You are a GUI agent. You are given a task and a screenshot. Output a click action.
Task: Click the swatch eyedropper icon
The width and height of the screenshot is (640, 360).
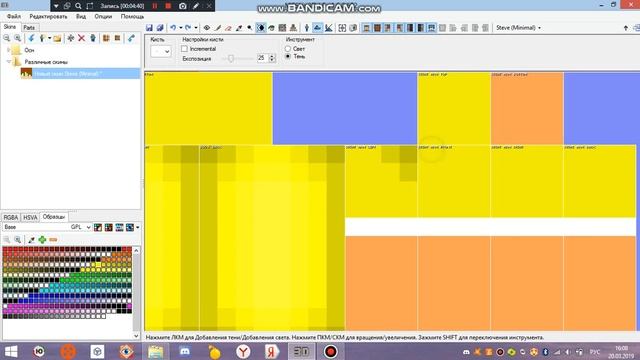pos(31,240)
